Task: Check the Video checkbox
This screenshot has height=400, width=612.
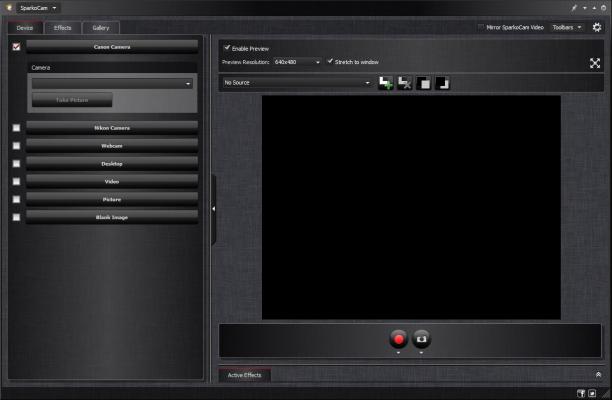Action: (x=16, y=182)
